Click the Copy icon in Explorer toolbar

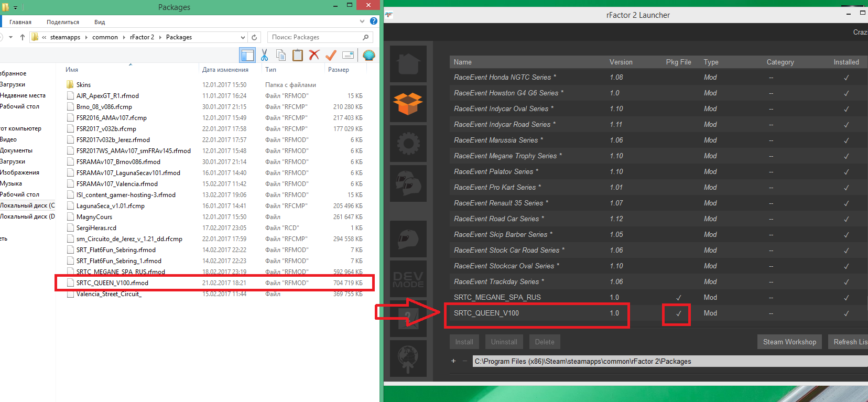point(281,55)
